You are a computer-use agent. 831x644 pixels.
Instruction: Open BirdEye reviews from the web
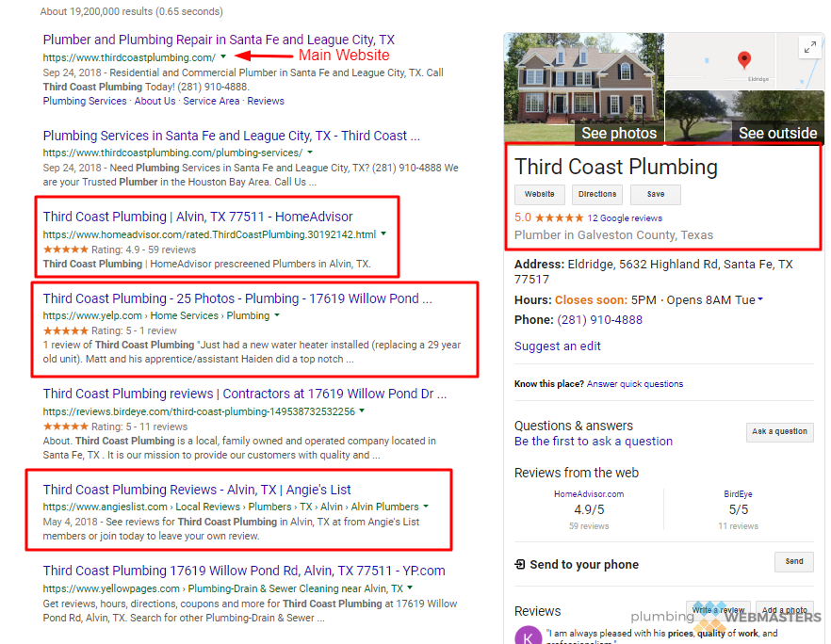[739, 494]
